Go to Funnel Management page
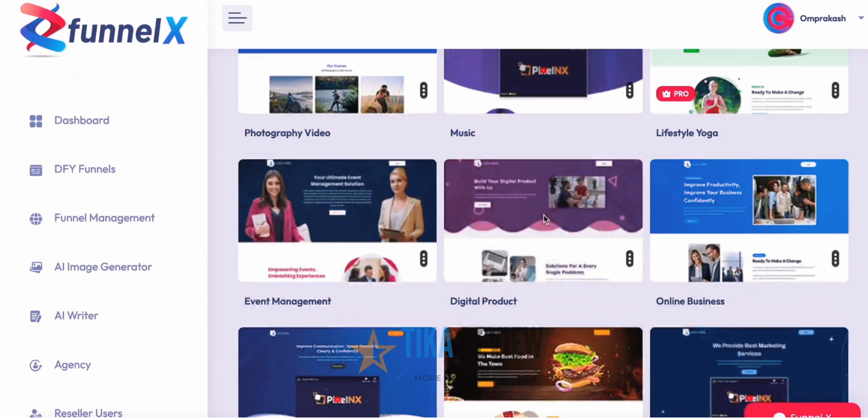 pyautogui.click(x=104, y=218)
